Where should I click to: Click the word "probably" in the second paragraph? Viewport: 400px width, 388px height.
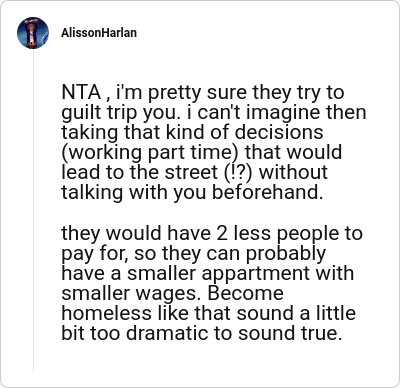coord(286,254)
